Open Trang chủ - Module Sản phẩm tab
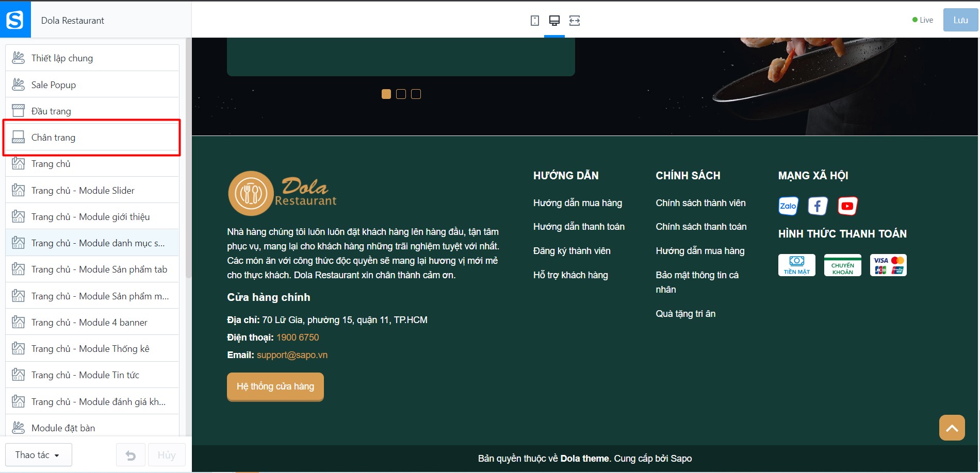Screen dimensions: 980x473 click(92, 269)
